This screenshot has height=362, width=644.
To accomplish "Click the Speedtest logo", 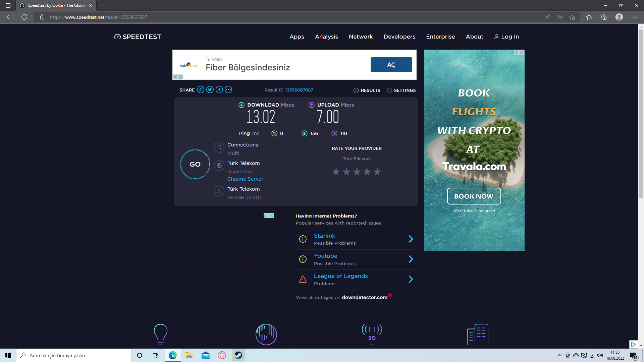I will point(138,37).
